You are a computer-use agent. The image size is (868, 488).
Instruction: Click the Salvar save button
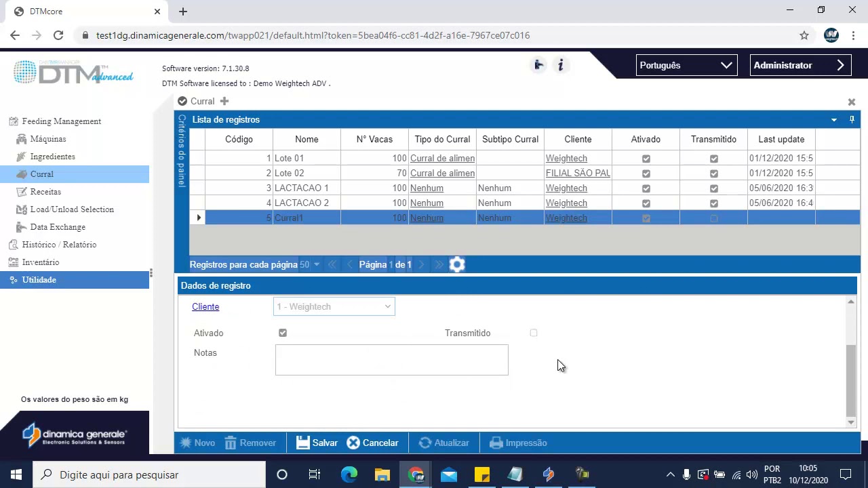click(x=317, y=443)
